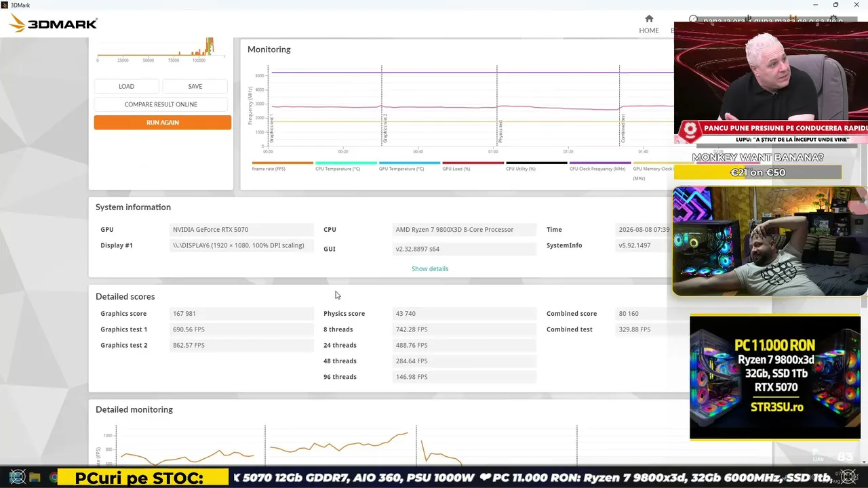Click the 3DMark app icon in title bar
Viewport: 868px width, 488px height.
(5, 5)
